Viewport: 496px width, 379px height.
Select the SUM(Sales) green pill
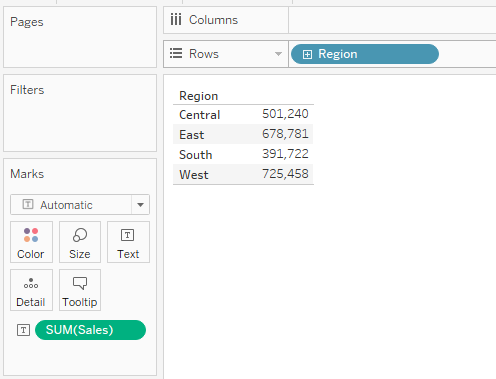point(90,330)
